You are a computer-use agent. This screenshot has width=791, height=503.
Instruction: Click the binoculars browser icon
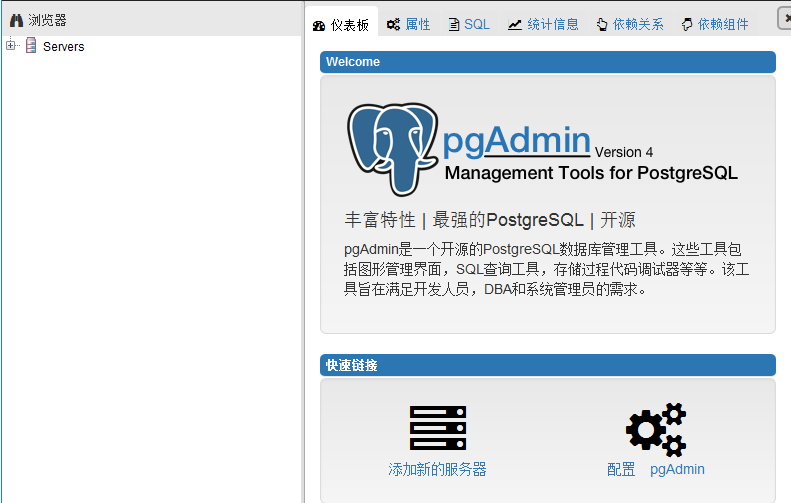pyautogui.click(x=16, y=20)
